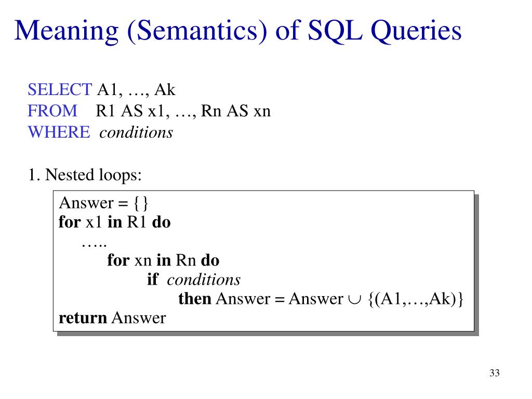
Task: Click the FROM keyword
Action: point(52,111)
